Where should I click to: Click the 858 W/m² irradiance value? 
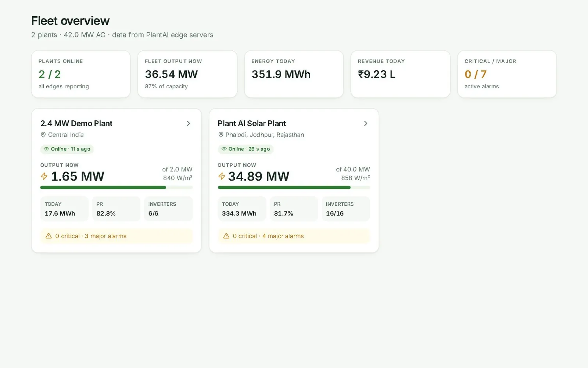pyautogui.click(x=355, y=178)
